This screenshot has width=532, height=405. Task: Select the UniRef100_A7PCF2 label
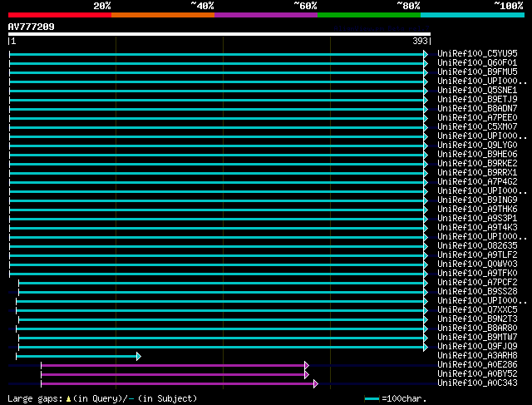[477, 283]
